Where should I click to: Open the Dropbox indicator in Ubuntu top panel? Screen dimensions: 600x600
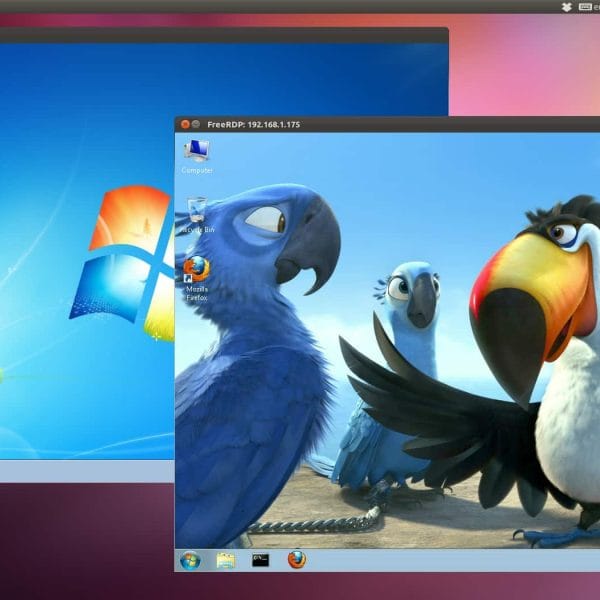tap(567, 7)
